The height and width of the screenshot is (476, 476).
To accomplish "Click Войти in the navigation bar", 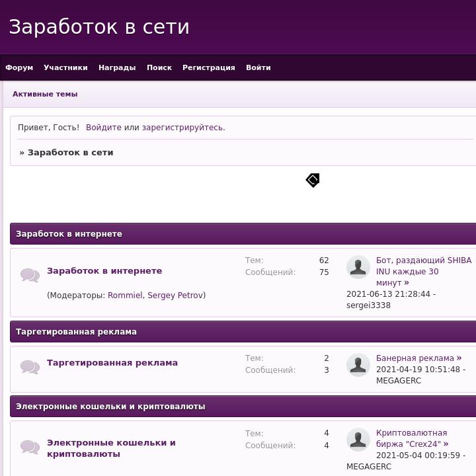I will pyautogui.click(x=258, y=67).
